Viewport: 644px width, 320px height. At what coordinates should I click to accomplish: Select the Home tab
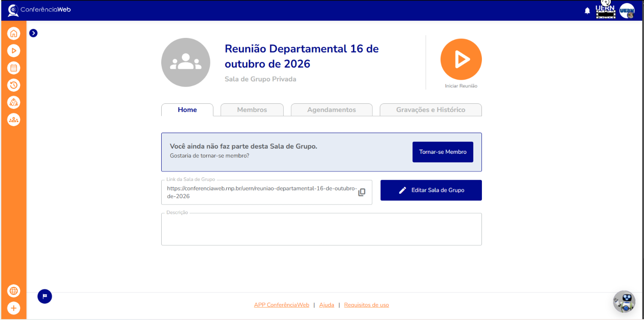coord(187,110)
